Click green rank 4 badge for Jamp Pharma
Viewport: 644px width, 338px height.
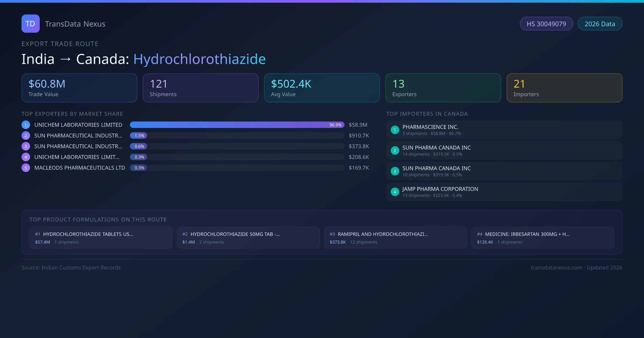pyautogui.click(x=395, y=192)
